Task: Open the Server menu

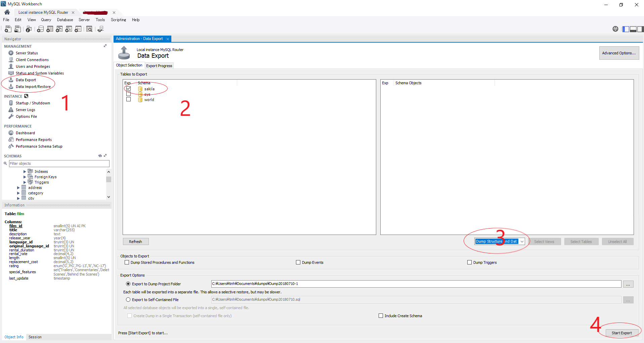Action: pyautogui.click(x=84, y=20)
